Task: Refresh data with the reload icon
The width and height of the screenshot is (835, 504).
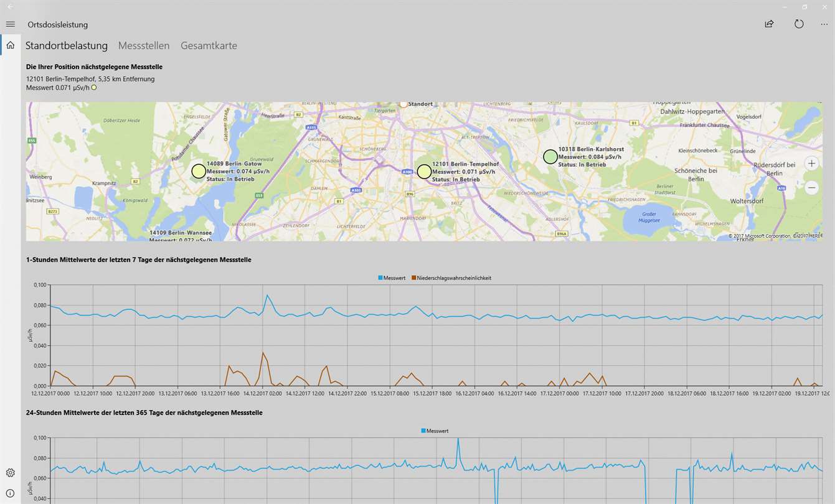Action: tap(799, 24)
